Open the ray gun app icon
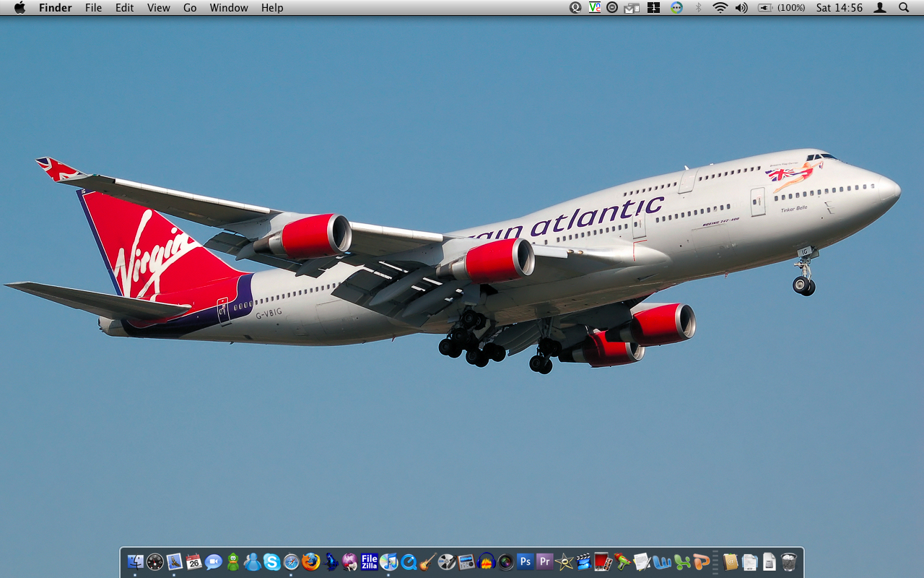Viewport: 924px width, 578px height. click(x=623, y=561)
